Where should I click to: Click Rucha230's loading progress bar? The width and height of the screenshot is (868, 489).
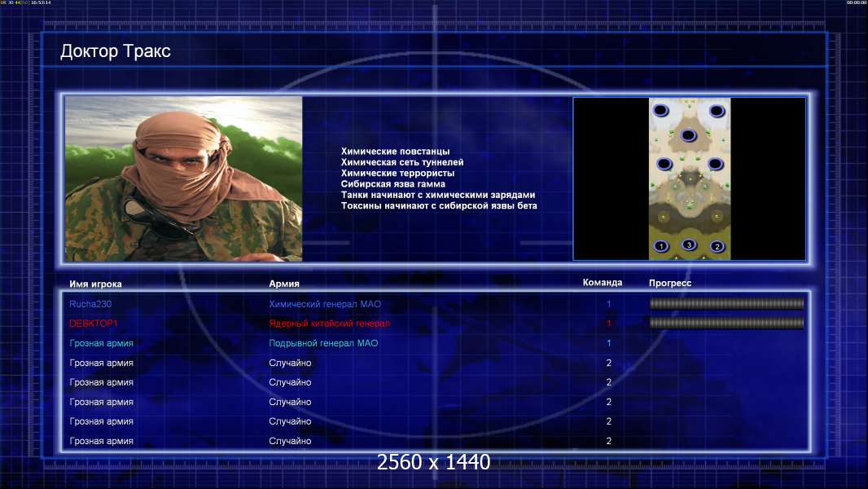click(x=726, y=303)
